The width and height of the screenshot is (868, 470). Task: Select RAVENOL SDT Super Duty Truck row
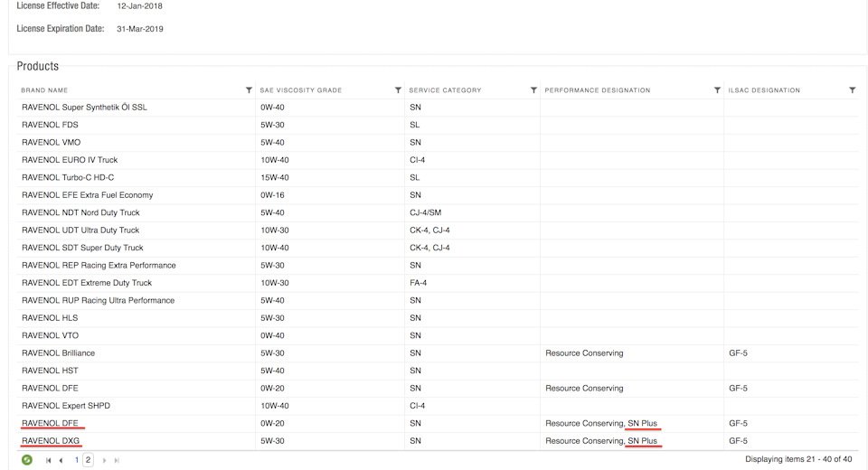438,248
